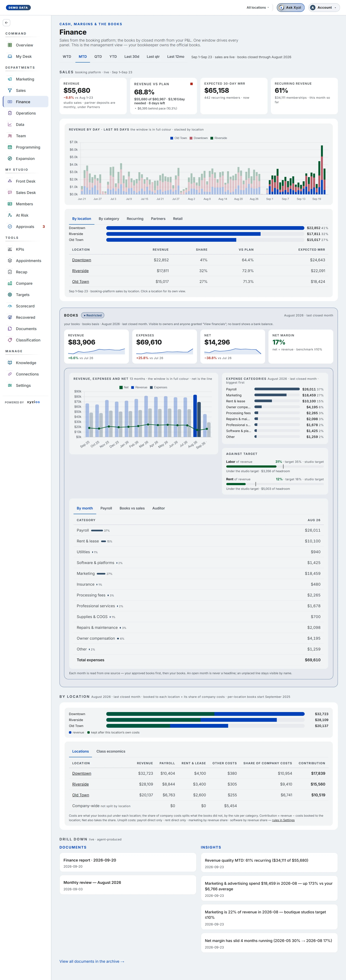Open the Front Desk icon

tap(10, 181)
